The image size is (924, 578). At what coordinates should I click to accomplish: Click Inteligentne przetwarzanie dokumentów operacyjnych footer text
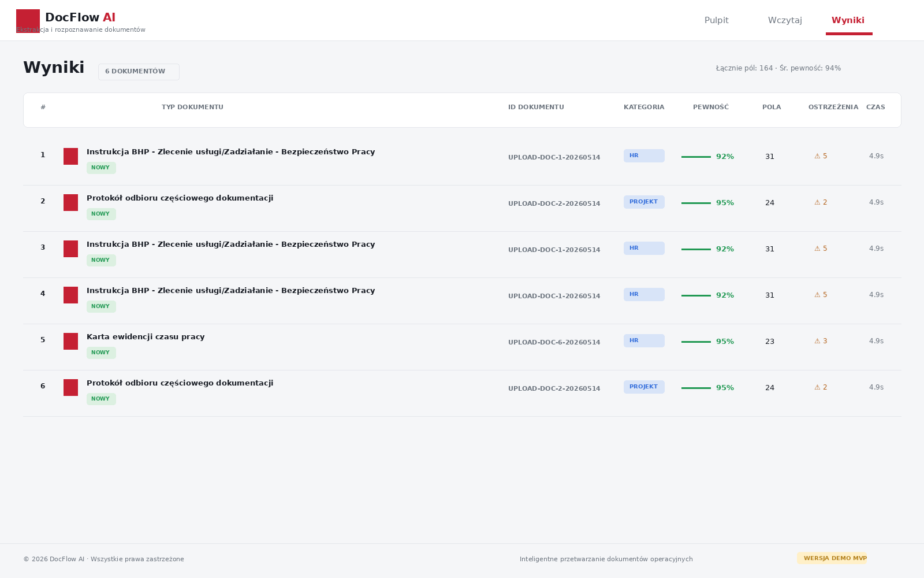606,559
